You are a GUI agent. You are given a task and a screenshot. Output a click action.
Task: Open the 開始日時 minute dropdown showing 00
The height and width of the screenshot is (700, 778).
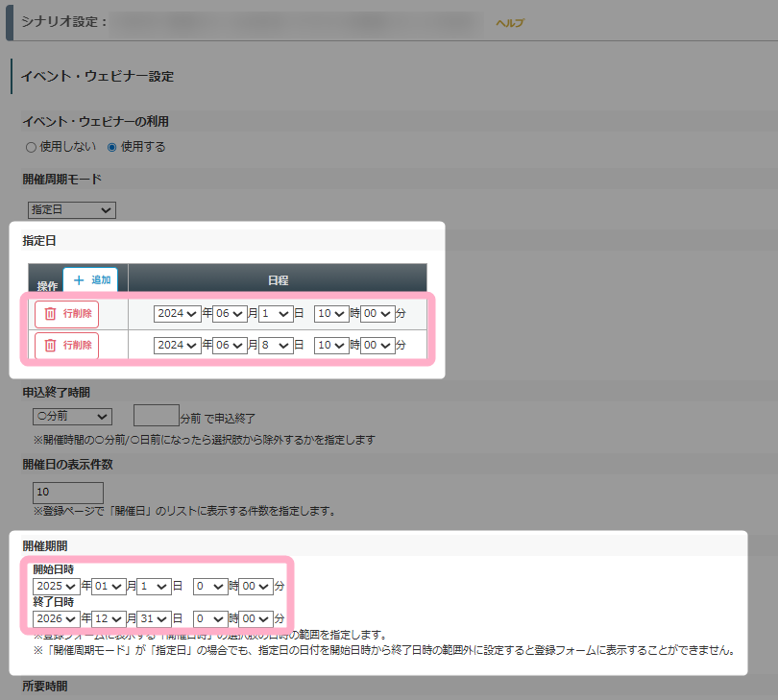(255, 586)
